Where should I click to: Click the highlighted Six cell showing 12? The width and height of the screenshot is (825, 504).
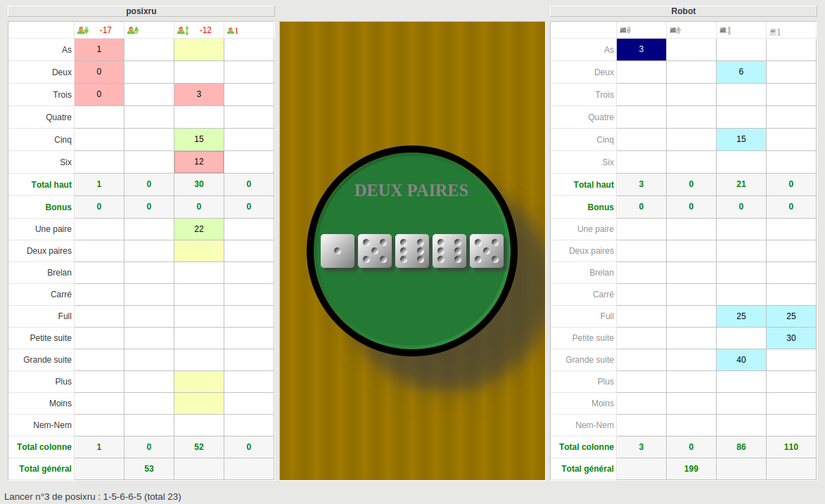coord(199,162)
